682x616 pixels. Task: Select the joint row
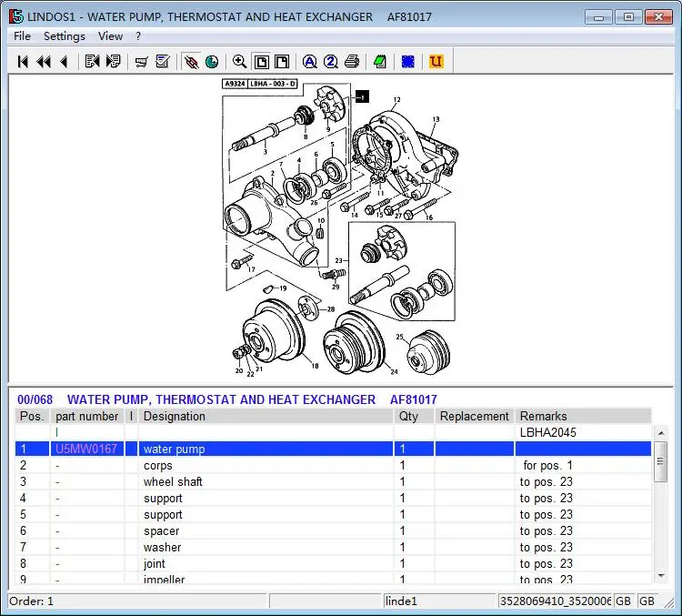pyautogui.click(x=333, y=564)
